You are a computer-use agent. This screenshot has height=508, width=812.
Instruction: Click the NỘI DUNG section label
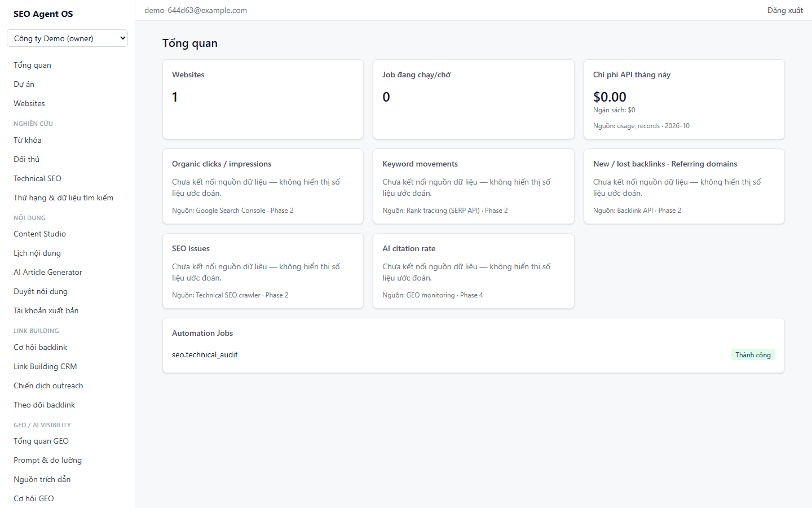click(29, 218)
